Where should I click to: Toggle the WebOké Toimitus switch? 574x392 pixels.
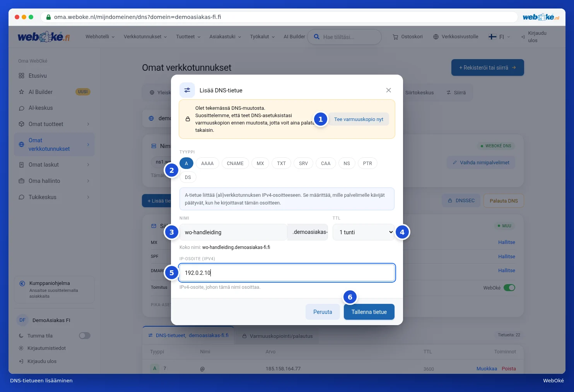tap(509, 288)
